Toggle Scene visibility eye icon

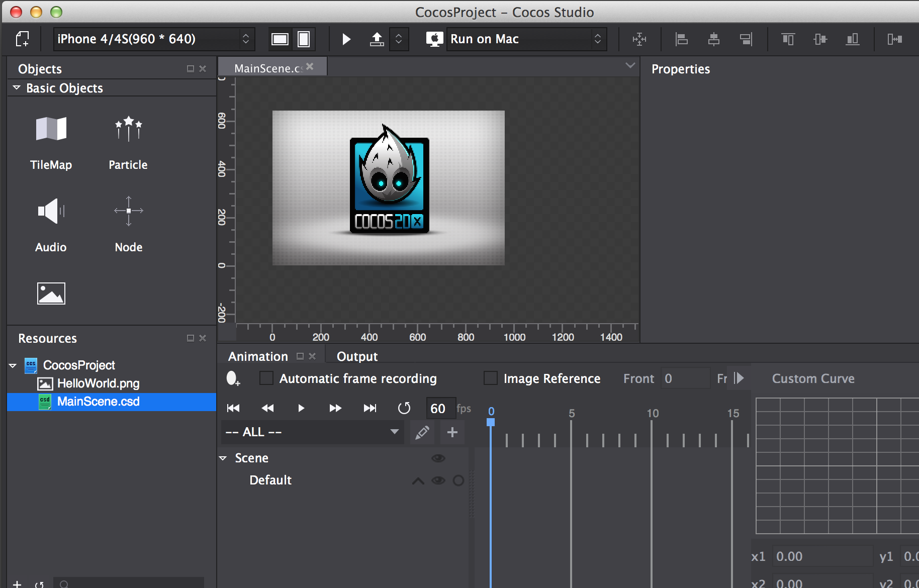pyautogui.click(x=438, y=458)
